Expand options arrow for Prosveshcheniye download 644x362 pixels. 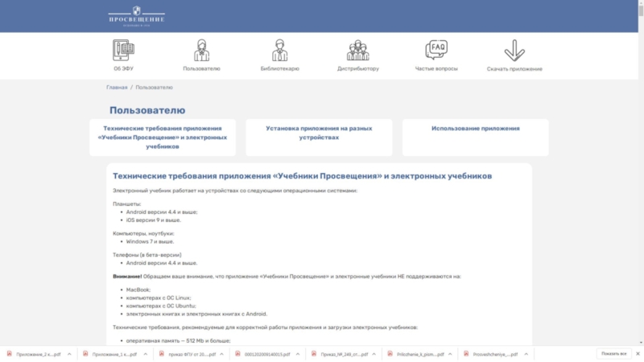point(526,354)
